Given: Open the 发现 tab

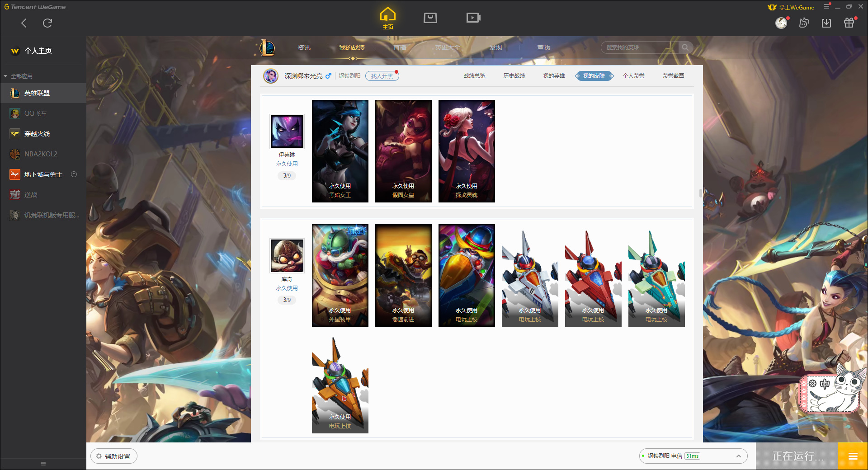Looking at the screenshot, I should (x=495, y=47).
